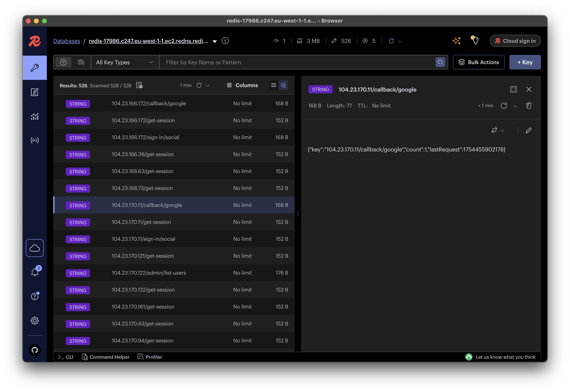This screenshot has height=392, width=570.
Task: Expand overview auto-refresh options chevron
Action: 400,42
